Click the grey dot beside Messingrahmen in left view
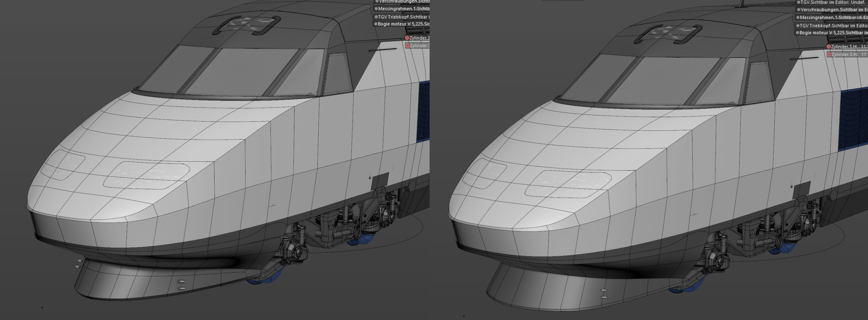 coord(376,9)
